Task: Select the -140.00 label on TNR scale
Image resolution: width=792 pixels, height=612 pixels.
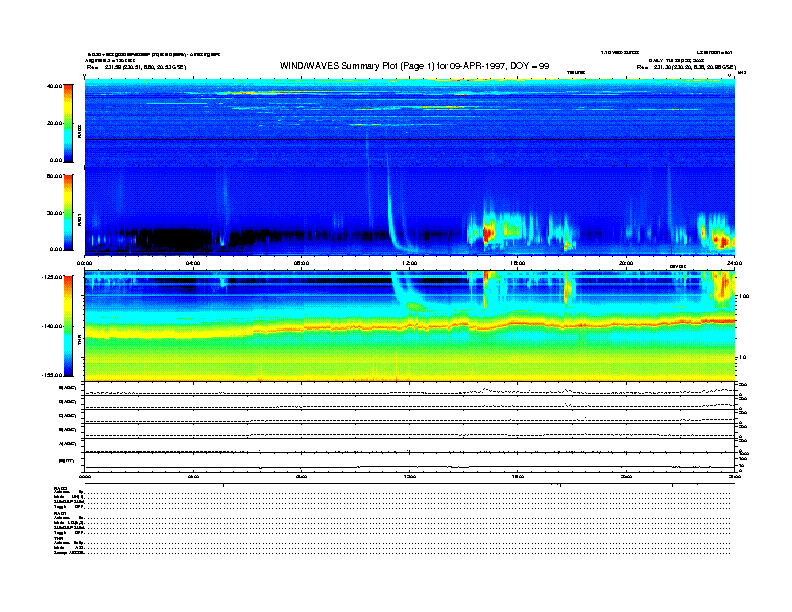Action: pos(52,326)
